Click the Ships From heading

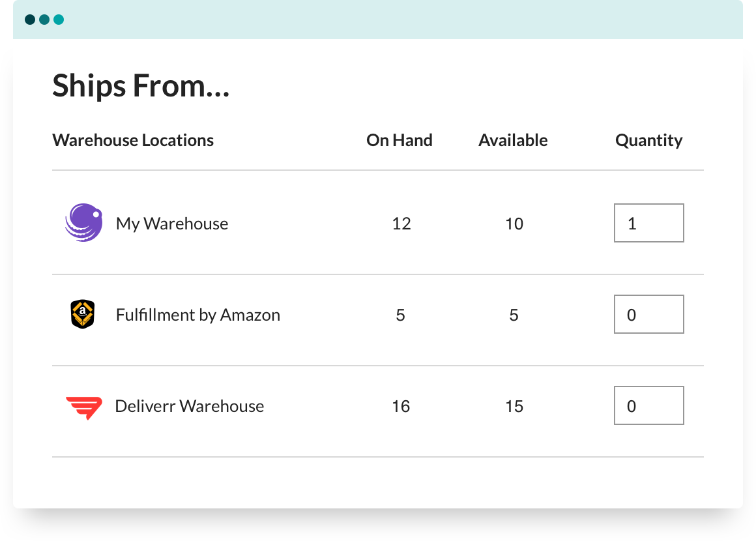[x=141, y=86]
